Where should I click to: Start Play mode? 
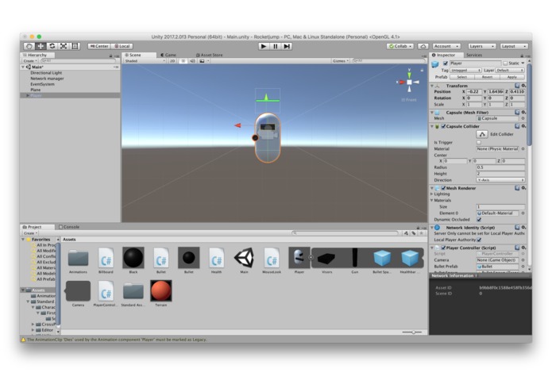[x=264, y=46]
